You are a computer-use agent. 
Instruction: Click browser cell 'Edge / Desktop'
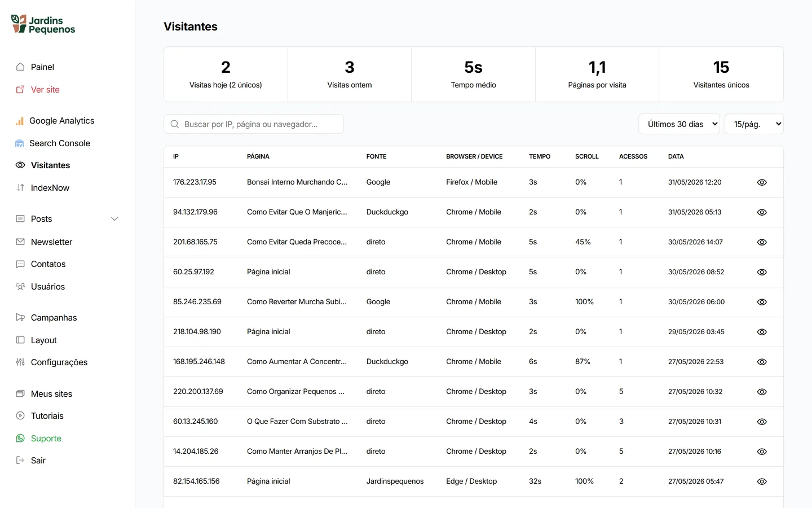tap(471, 481)
